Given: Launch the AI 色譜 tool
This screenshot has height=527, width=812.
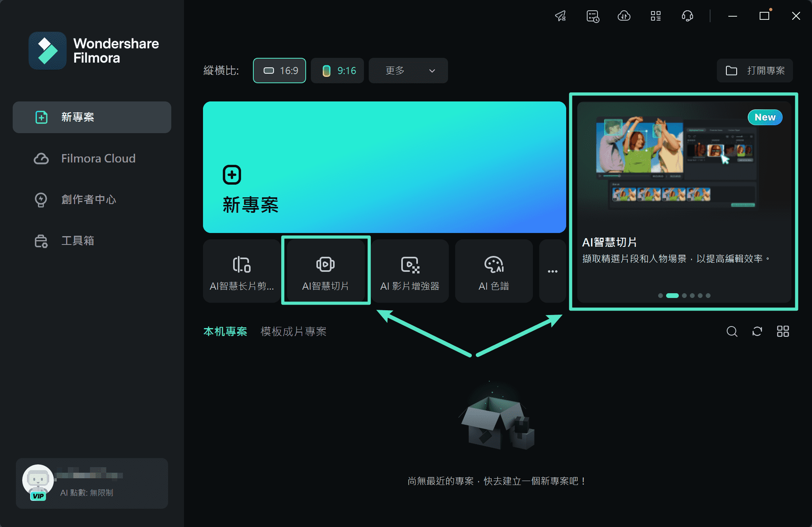Looking at the screenshot, I should [x=494, y=271].
